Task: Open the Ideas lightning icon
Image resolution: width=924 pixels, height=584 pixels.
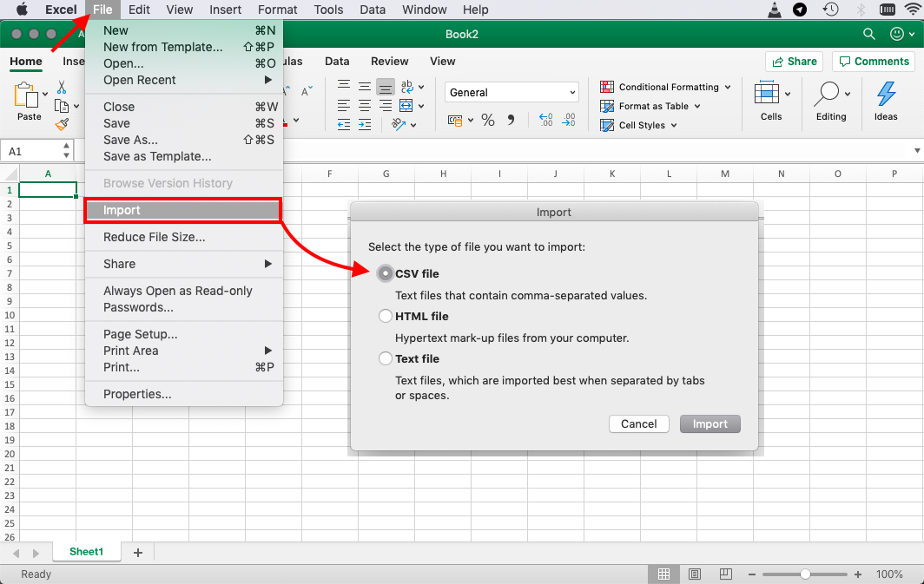Action: point(886,95)
